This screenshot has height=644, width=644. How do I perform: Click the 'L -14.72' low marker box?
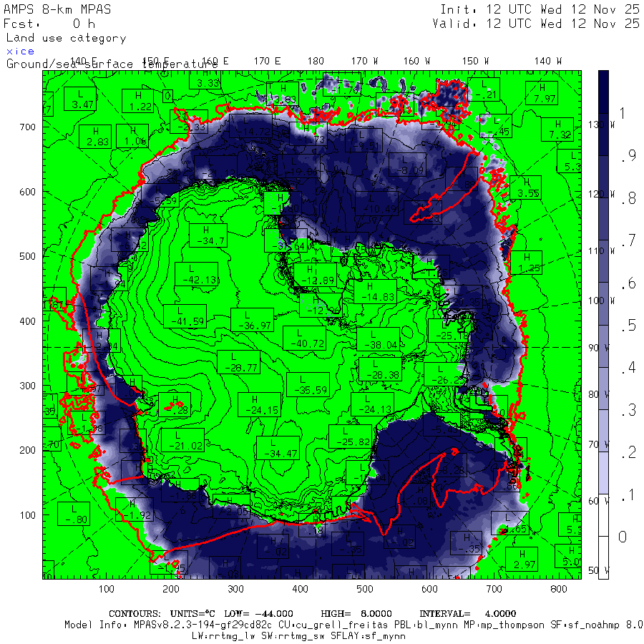250,126
